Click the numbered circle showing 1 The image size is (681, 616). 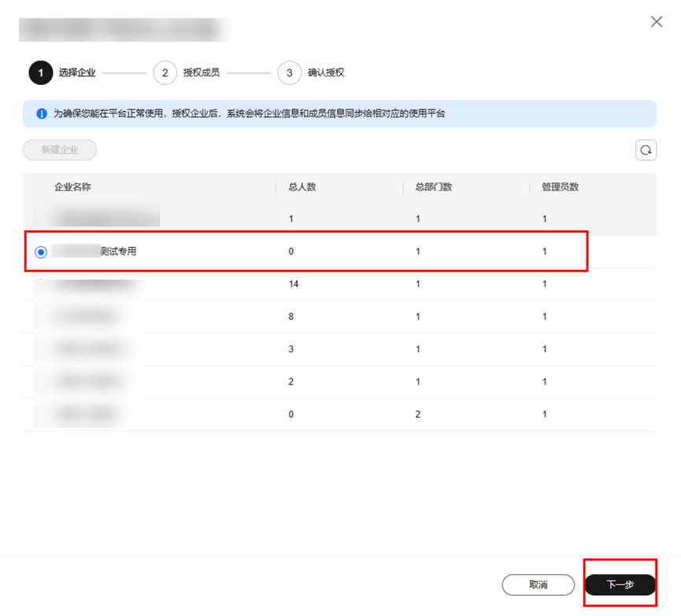pos(41,72)
